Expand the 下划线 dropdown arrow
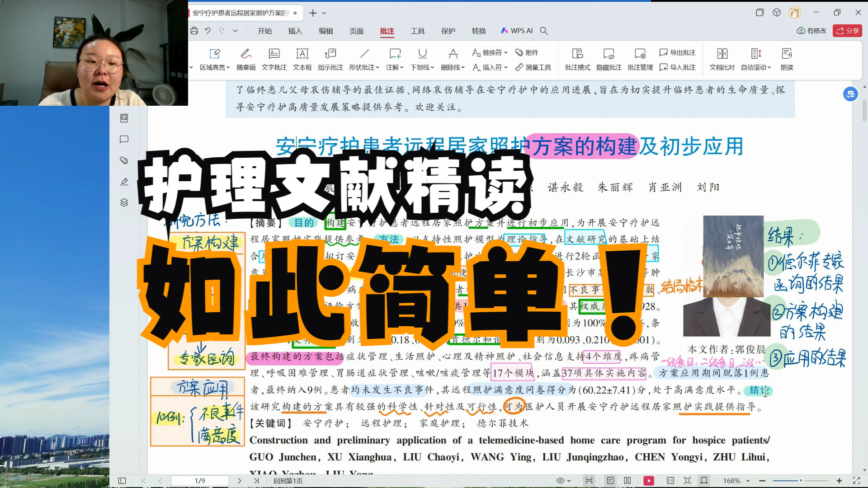868x488 pixels. (x=432, y=67)
